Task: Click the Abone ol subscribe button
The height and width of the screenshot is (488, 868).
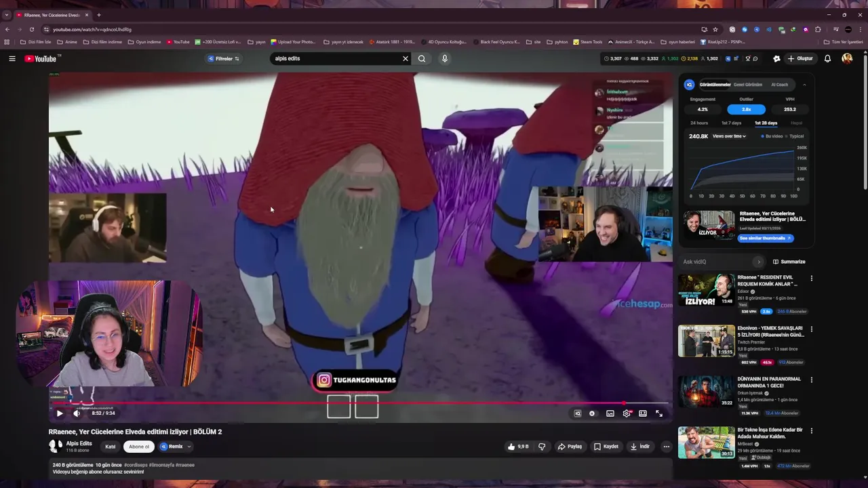Action: point(139,447)
